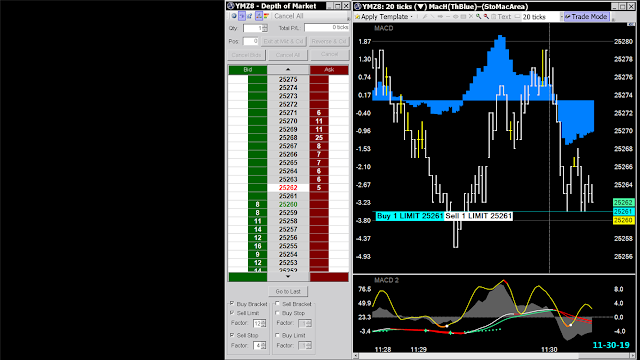Click the yellow 25260 price tag on chart axis
The width and height of the screenshot is (640, 360).
[x=623, y=220]
